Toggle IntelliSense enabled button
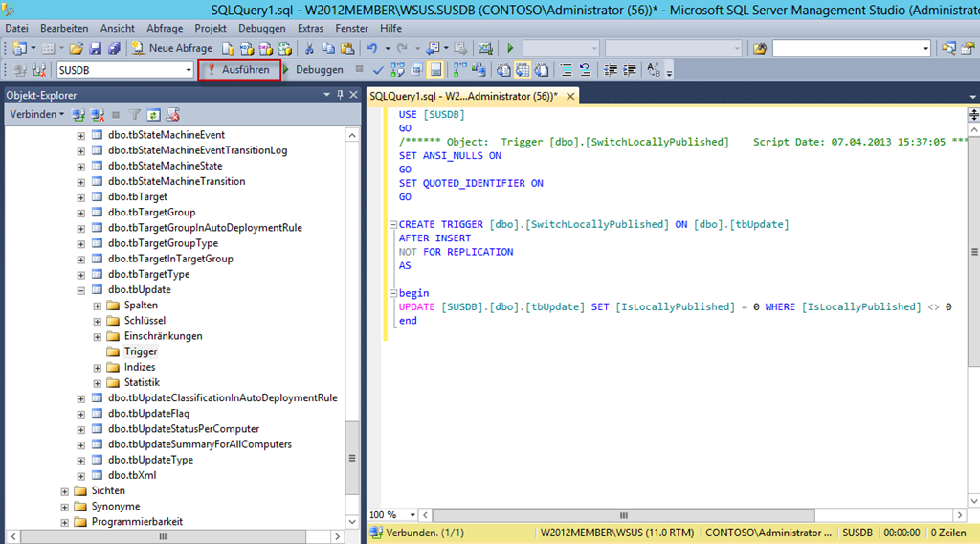This screenshot has width=980, height=544. 435,70
